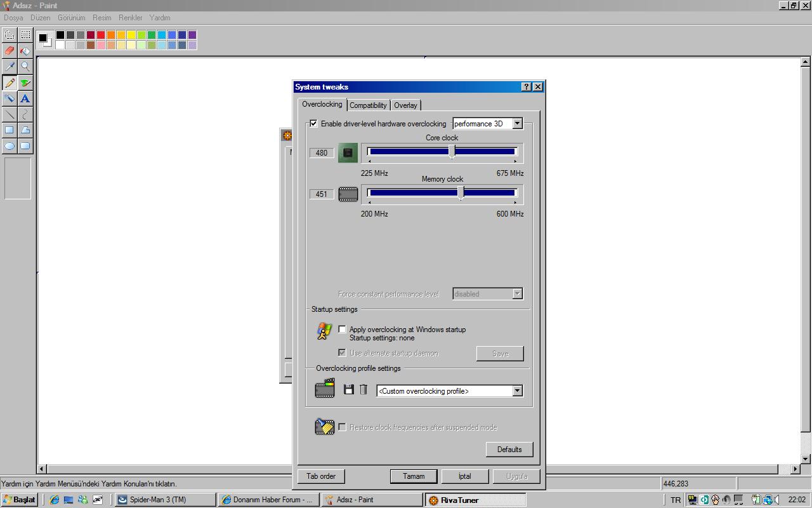Screen dimensions: 812x508
Task: Activate the Magnifier tool in Paint
Action: (x=25, y=67)
